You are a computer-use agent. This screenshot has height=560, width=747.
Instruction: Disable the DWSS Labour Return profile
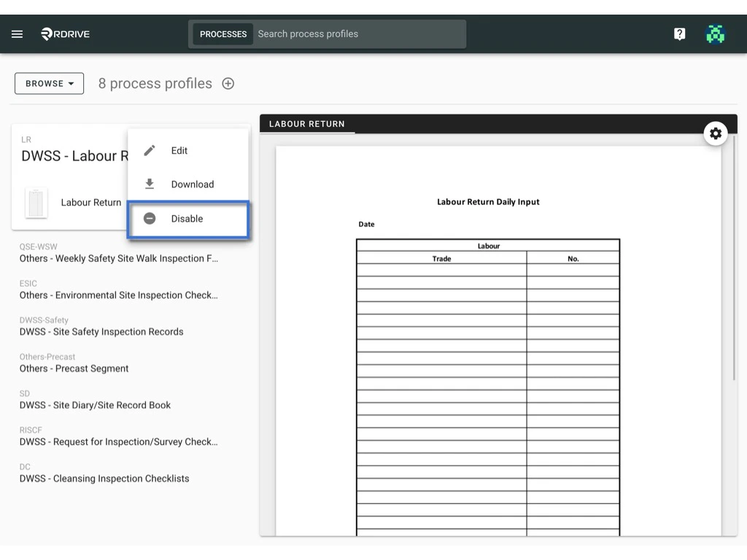tap(187, 218)
